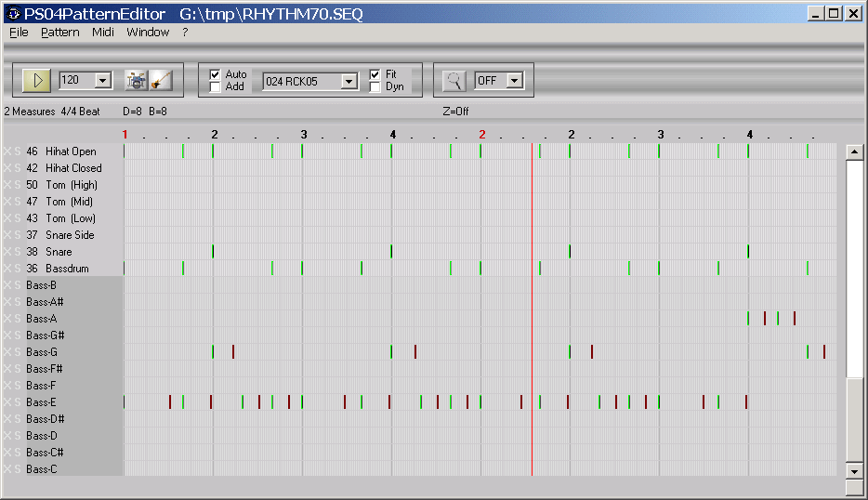The width and height of the screenshot is (868, 500).
Task: Open the zoom OFF dropdown
Action: [514, 81]
